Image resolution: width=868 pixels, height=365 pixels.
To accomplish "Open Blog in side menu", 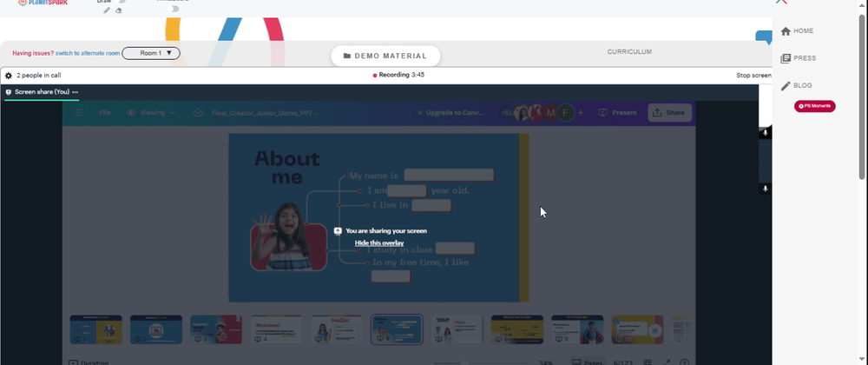I will click(796, 86).
